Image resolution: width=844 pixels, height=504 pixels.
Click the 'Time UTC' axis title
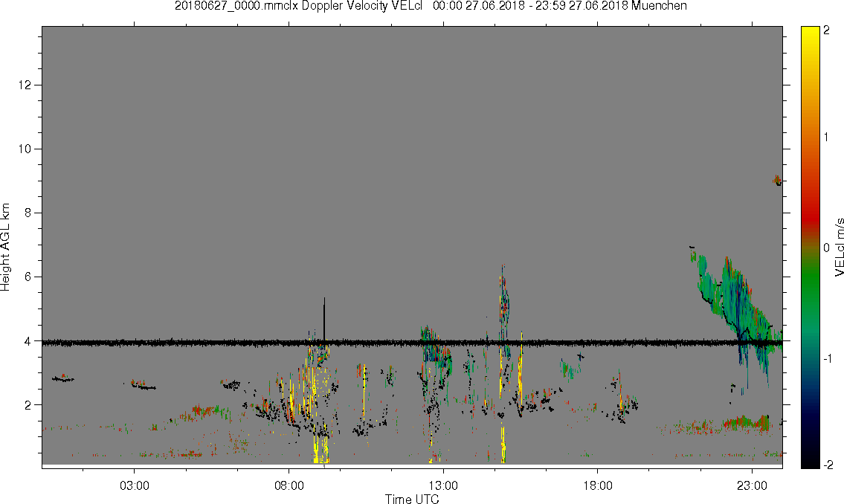click(x=412, y=499)
